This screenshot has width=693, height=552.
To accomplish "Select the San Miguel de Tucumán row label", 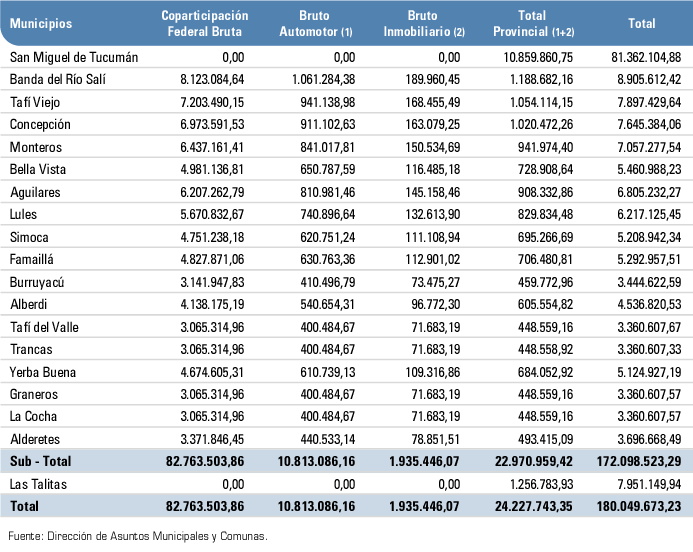I will (74, 57).
